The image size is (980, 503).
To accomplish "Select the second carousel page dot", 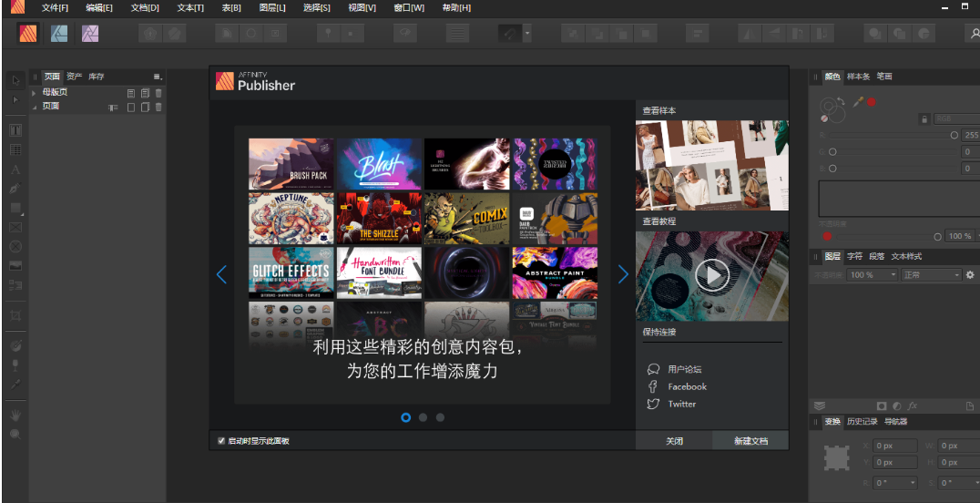I will [424, 417].
